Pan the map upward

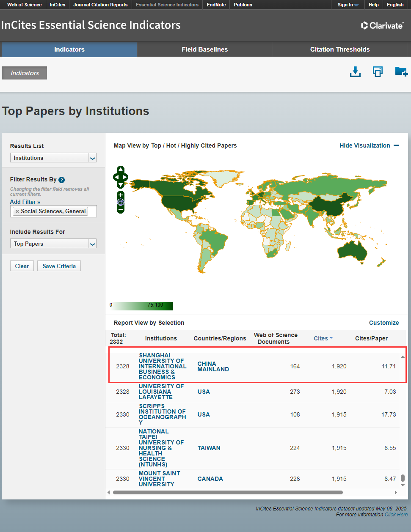pos(121,169)
